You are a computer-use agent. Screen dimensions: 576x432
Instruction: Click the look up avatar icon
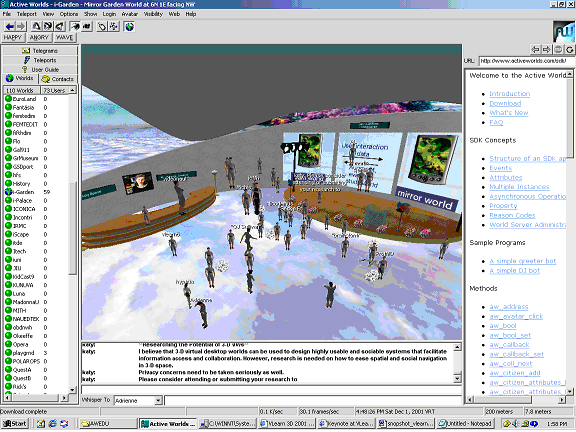[36, 26]
